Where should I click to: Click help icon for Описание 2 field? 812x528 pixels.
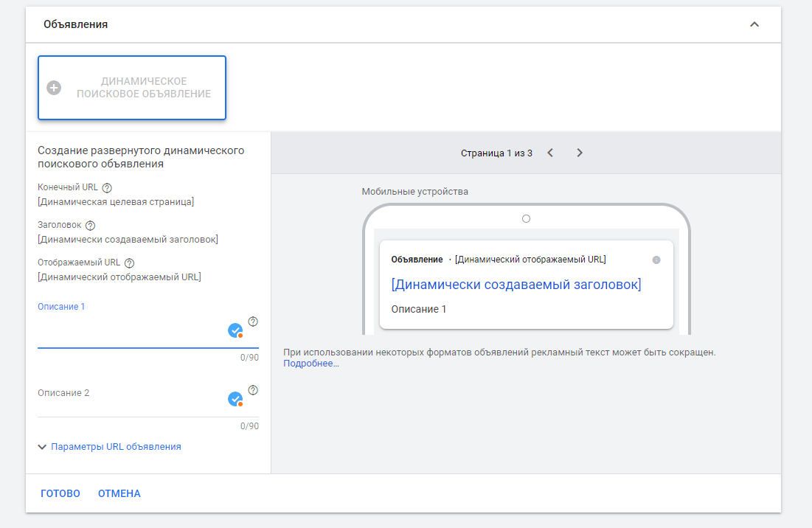click(253, 390)
